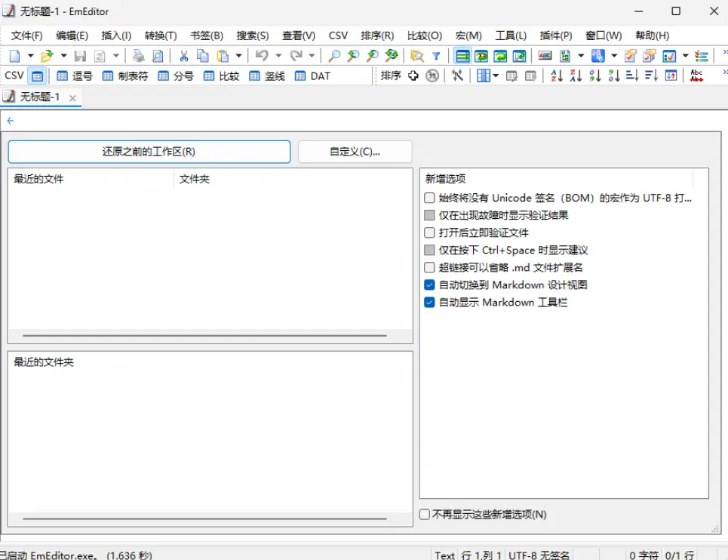Expand main toolbar overflow chevron

(724, 53)
